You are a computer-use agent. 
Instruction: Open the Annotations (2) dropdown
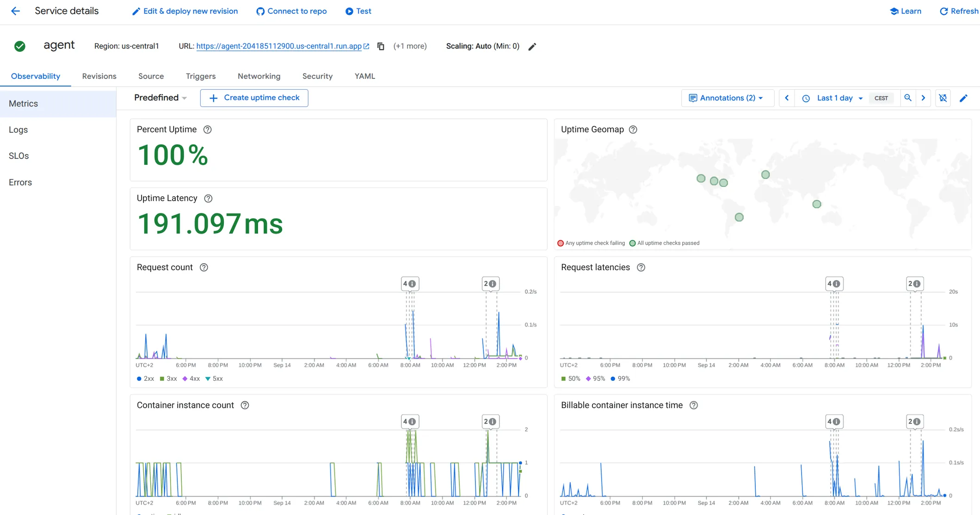[x=726, y=98]
